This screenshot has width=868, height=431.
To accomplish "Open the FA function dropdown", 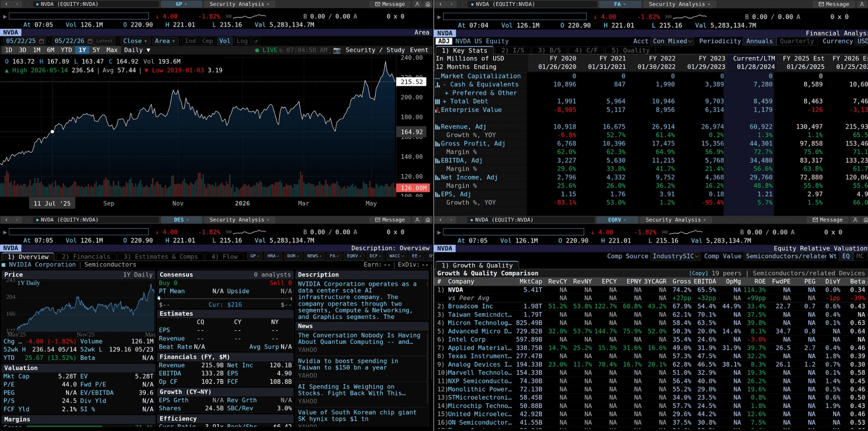I will click(x=620, y=4).
